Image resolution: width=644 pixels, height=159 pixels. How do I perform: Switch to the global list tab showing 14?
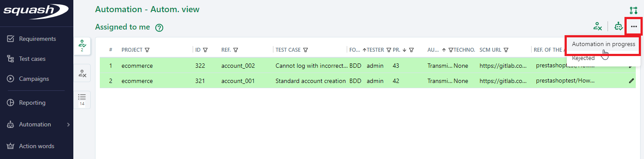coord(82,99)
